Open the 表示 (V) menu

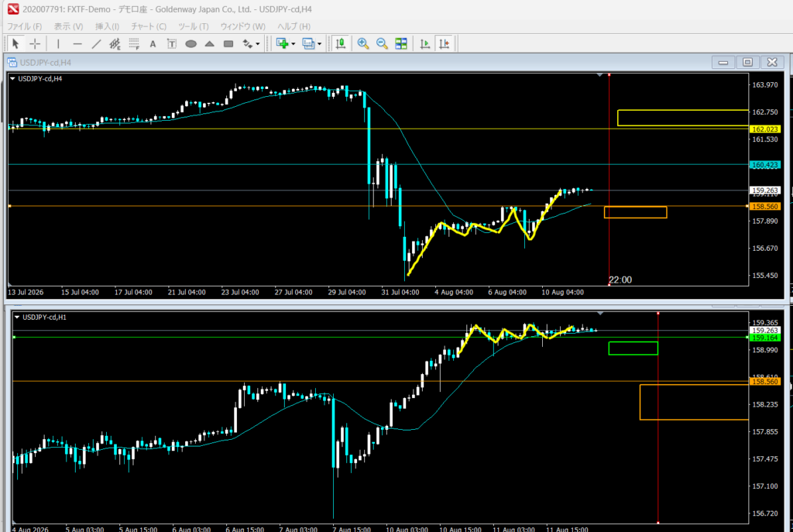68,26
